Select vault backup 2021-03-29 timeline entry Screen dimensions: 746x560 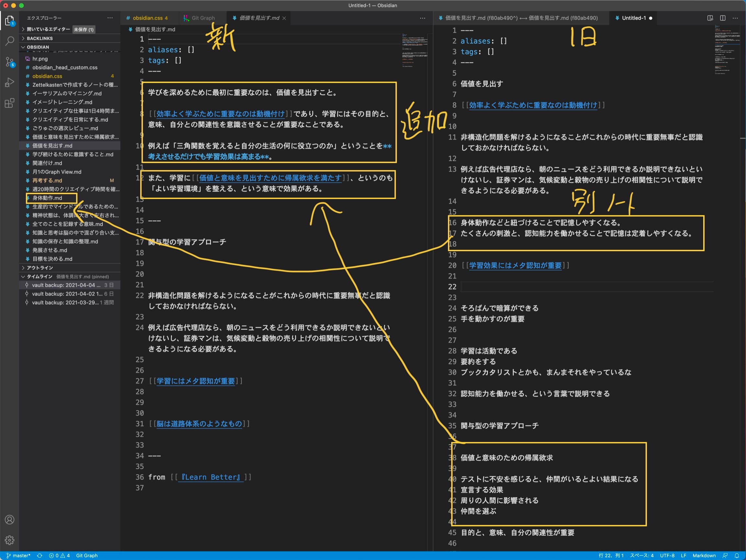coord(65,303)
